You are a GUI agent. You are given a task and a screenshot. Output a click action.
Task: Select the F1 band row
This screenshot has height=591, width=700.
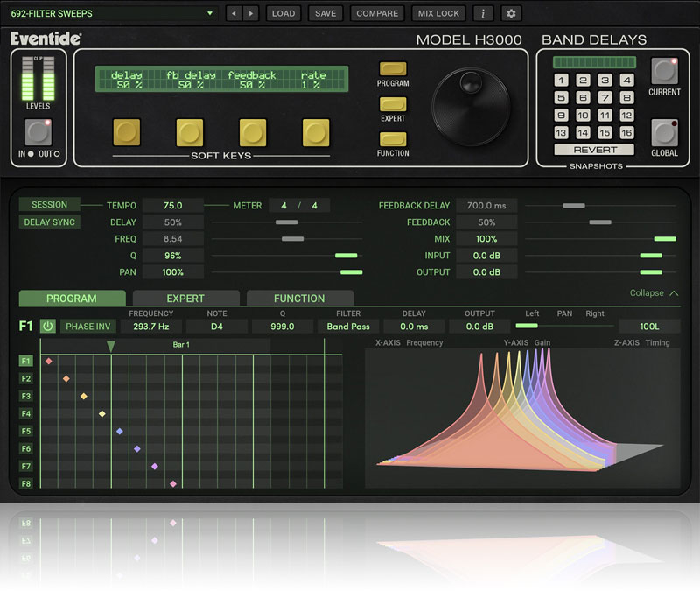tap(26, 361)
